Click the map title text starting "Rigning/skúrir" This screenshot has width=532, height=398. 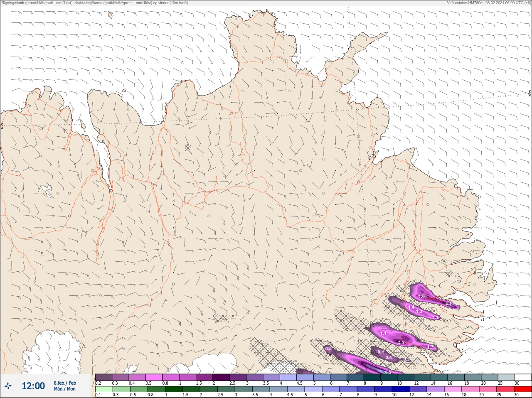(x=95, y=3)
